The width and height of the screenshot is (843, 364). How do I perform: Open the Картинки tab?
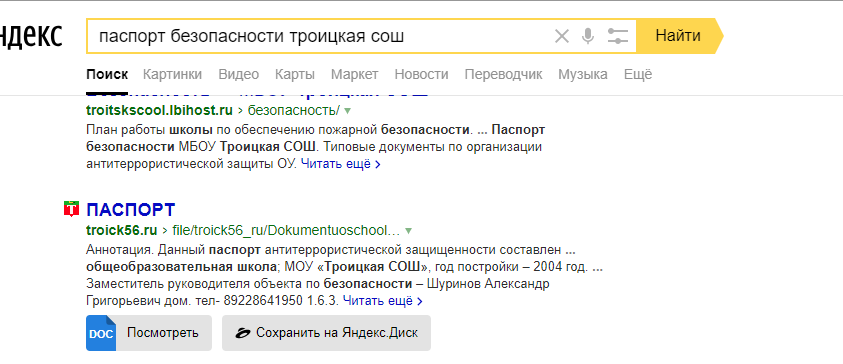pyautogui.click(x=173, y=74)
